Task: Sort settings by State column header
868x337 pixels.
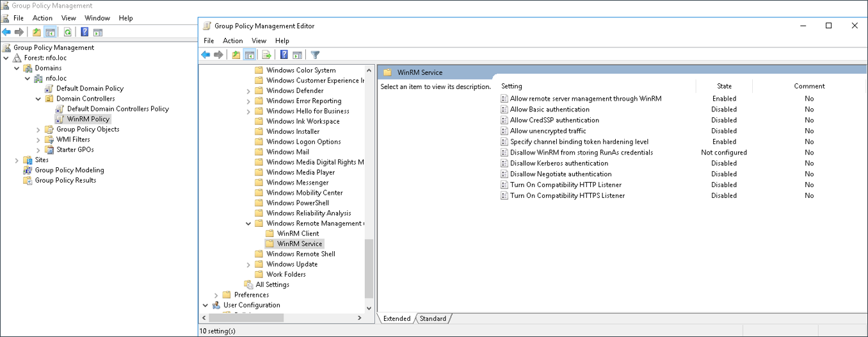Action: (x=724, y=86)
